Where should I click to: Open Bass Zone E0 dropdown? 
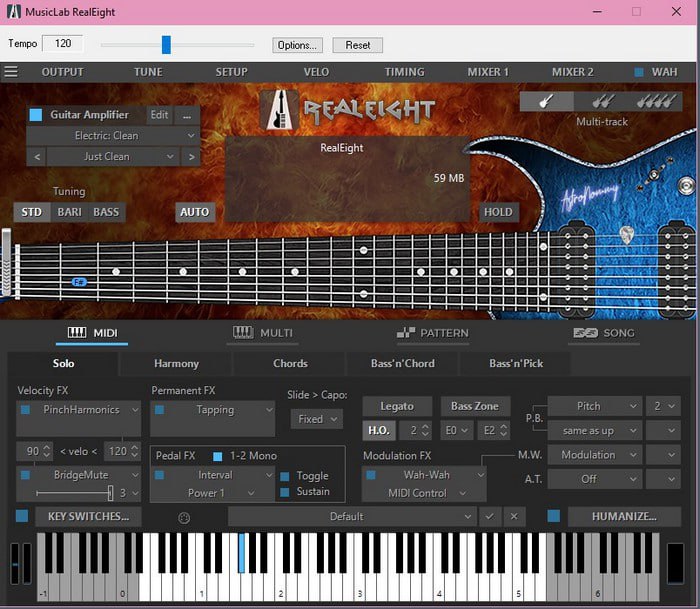coord(457,430)
